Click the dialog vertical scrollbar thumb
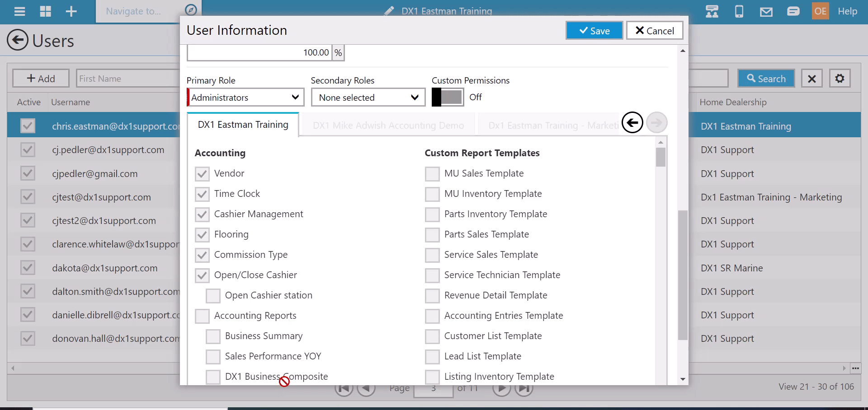 coord(683,275)
